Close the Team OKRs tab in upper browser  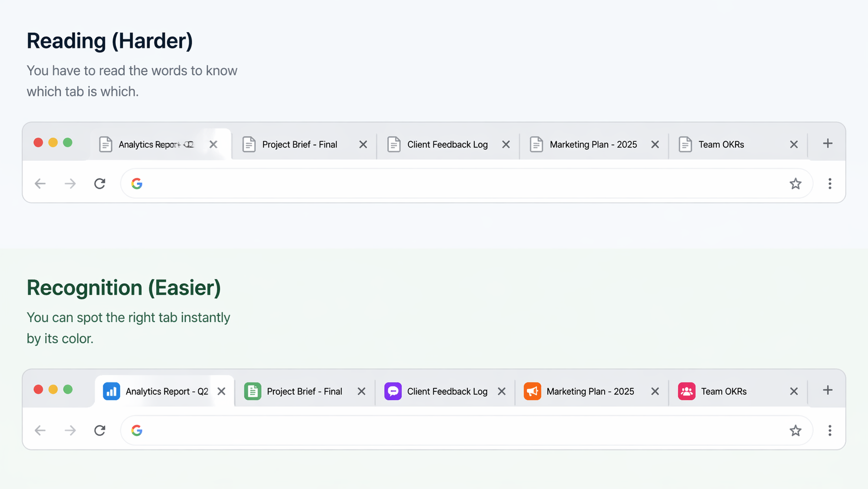[794, 144]
